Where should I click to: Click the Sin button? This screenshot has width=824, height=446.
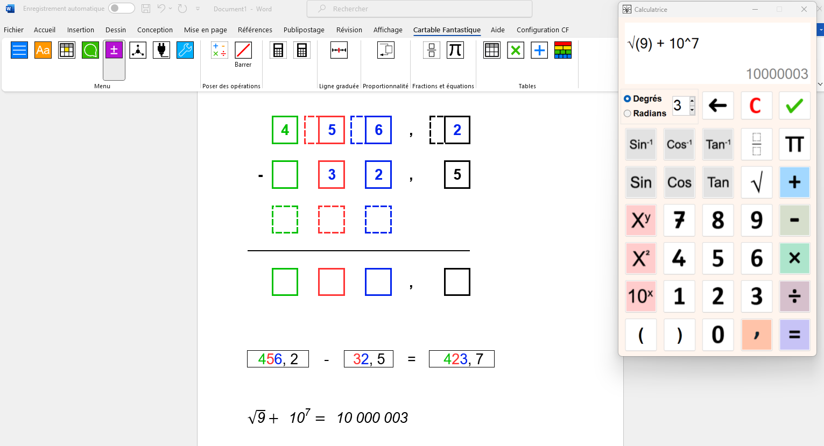(641, 182)
